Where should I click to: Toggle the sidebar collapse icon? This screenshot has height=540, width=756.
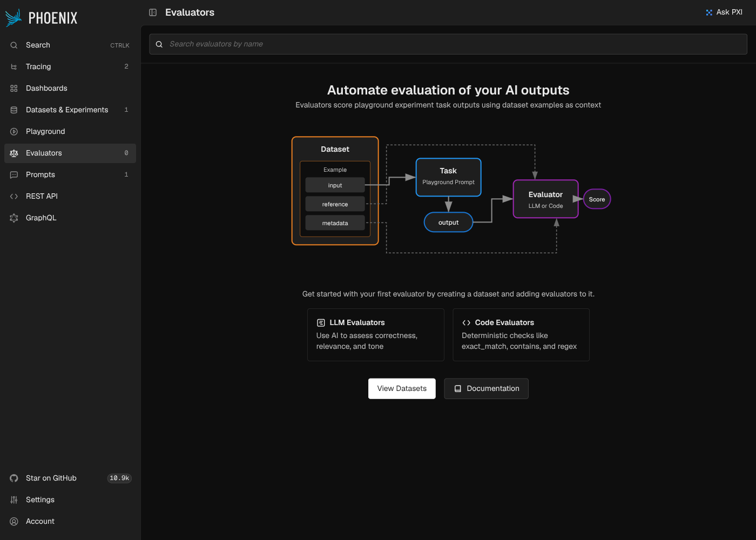tap(153, 12)
